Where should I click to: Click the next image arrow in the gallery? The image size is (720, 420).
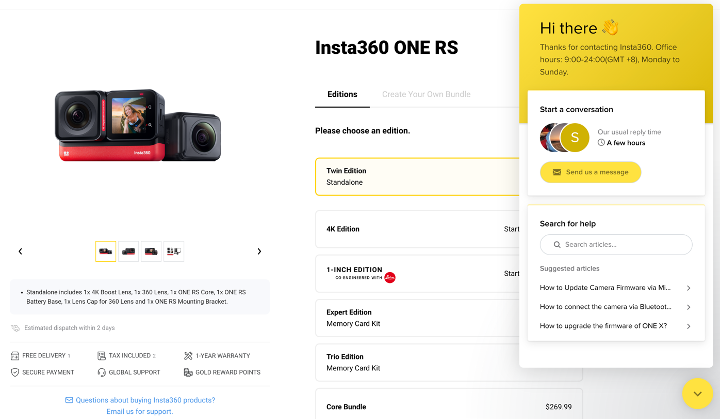pyautogui.click(x=259, y=251)
